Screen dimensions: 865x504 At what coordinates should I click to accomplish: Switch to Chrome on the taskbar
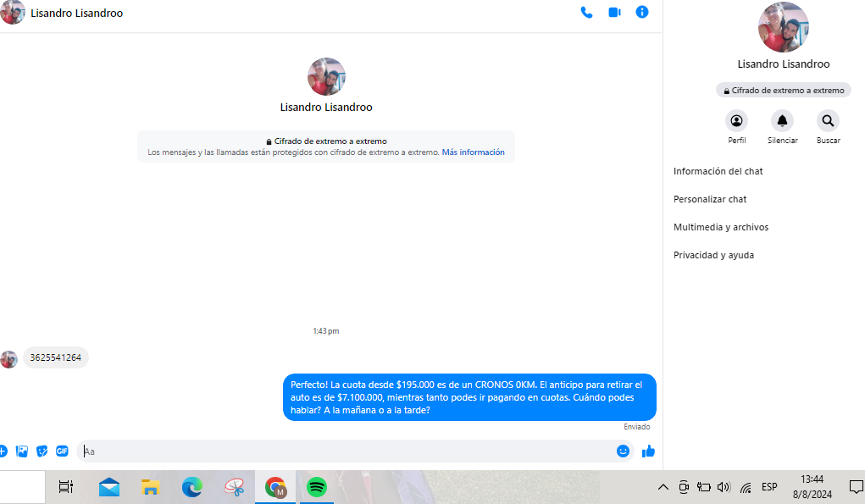click(275, 487)
